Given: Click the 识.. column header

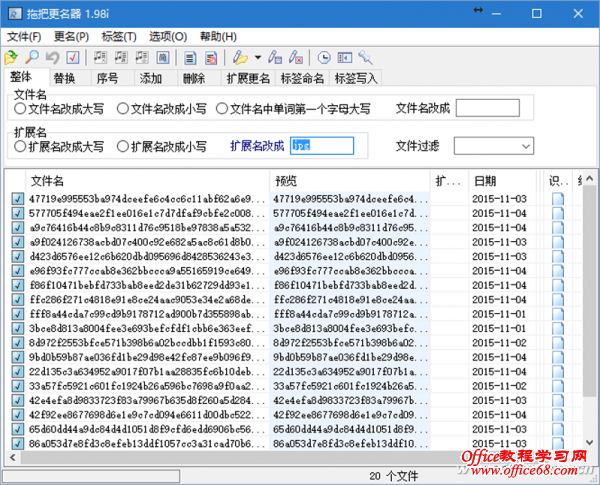Looking at the screenshot, I should click(x=558, y=181).
